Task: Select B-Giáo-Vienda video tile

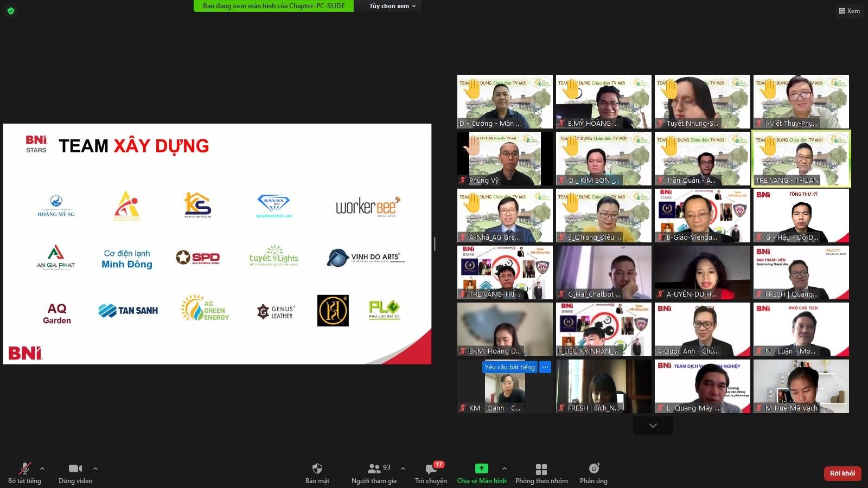Action: (703, 215)
